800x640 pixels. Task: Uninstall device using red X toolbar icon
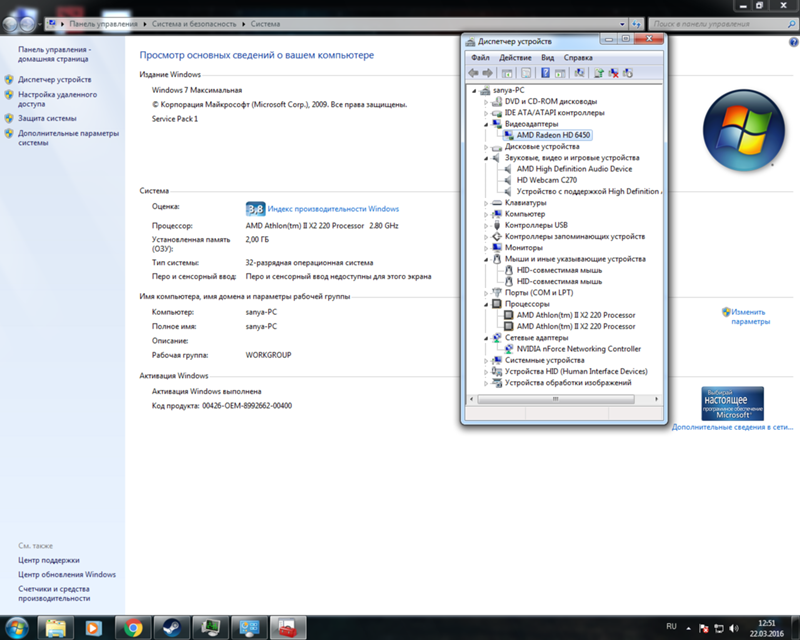click(613, 73)
